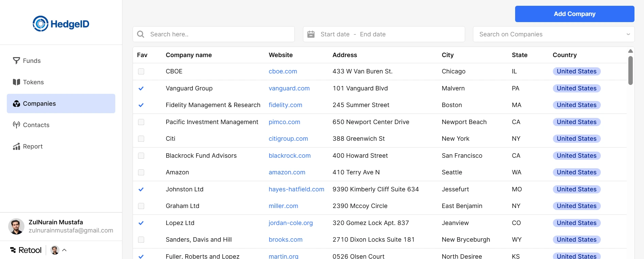The height and width of the screenshot is (259, 644).
Task: Click the Report chart icon
Action: tap(16, 146)
